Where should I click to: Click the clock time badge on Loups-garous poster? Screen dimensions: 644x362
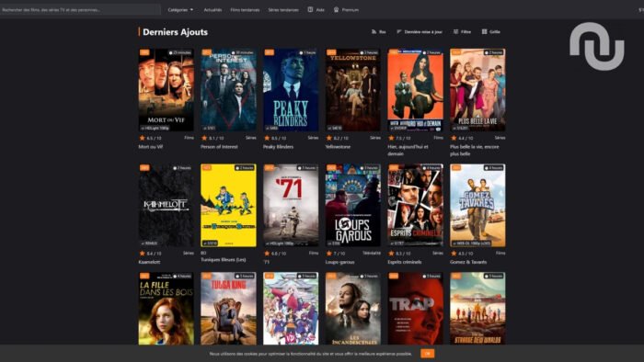click(369, 167)
